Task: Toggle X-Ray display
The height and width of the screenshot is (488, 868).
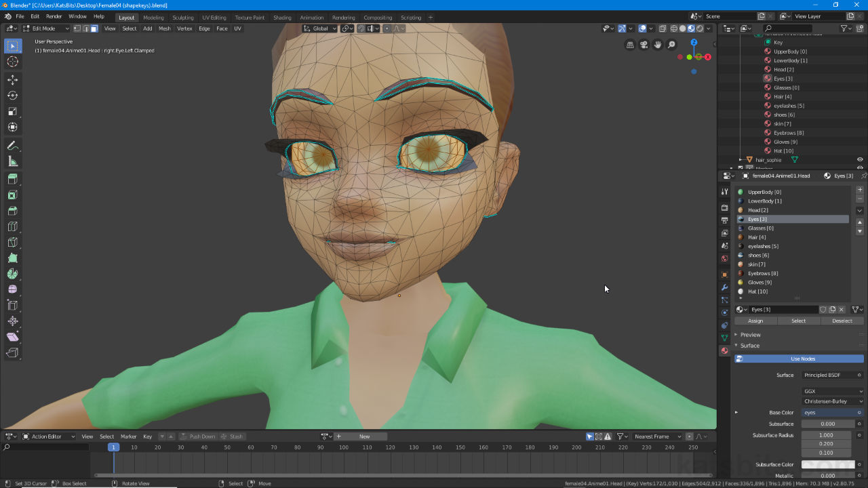Action: [x=663, y=28]
